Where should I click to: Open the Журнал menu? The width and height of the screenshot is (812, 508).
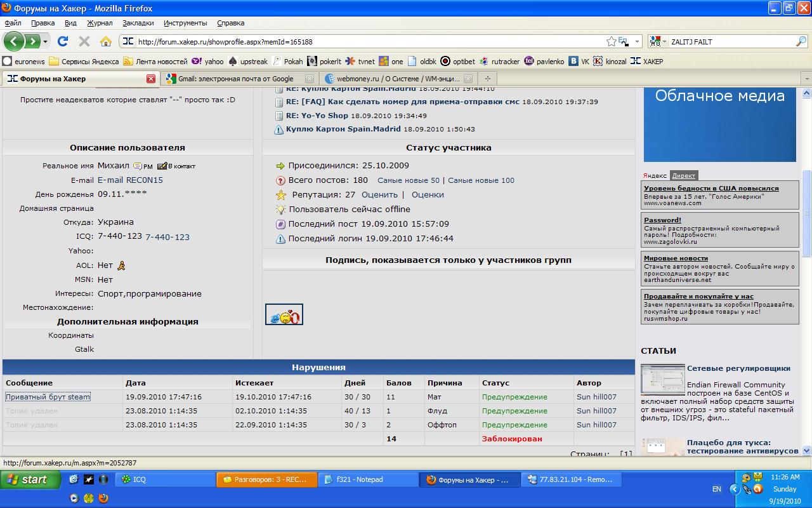pyautogui.click(x=100, y=23)
